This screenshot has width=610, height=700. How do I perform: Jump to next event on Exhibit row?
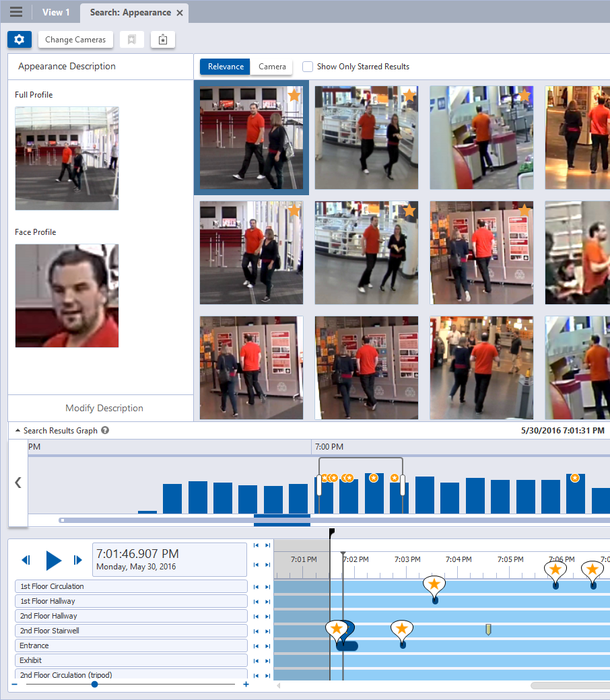coord(267,660)
